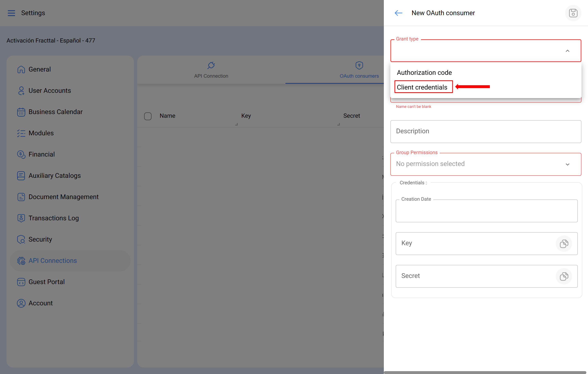The image size is (588, 374).
Task: Click the Guest Portal sidebar icon
Action: [21, 282]
